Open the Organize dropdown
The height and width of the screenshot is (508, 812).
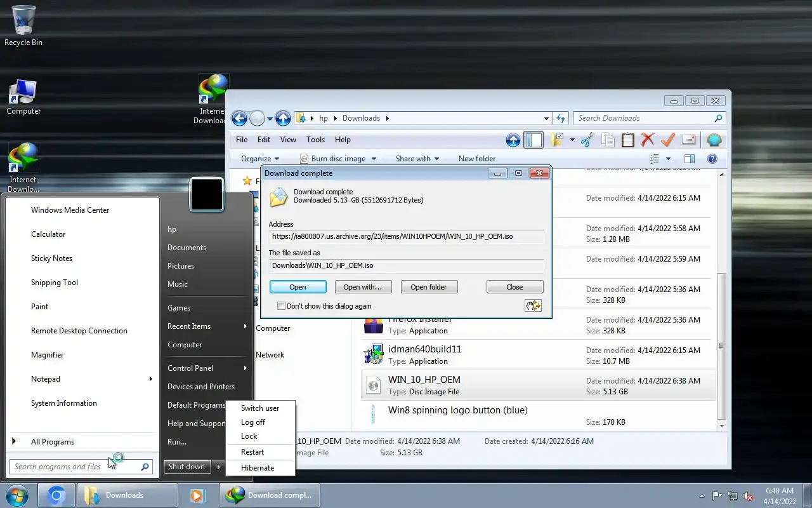point(260,159)
